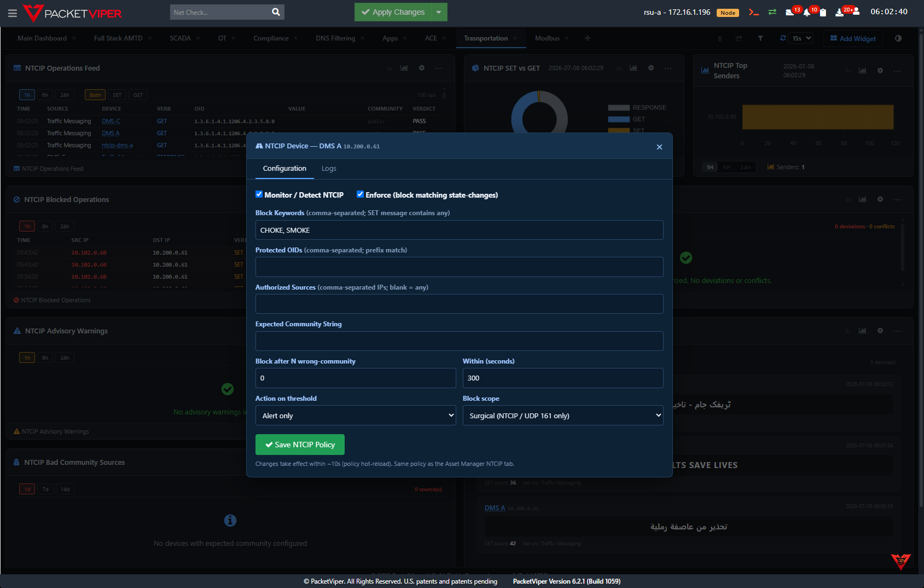Screen dimensions: 924x588
Task: Open NTCIP SET vs GET more options
Action: click(x=668, y=68)
